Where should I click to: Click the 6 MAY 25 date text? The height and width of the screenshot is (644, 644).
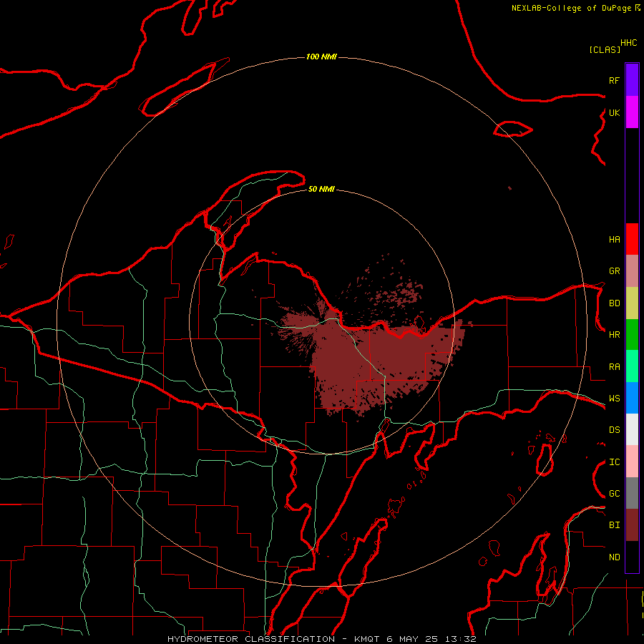pos(412,639)
